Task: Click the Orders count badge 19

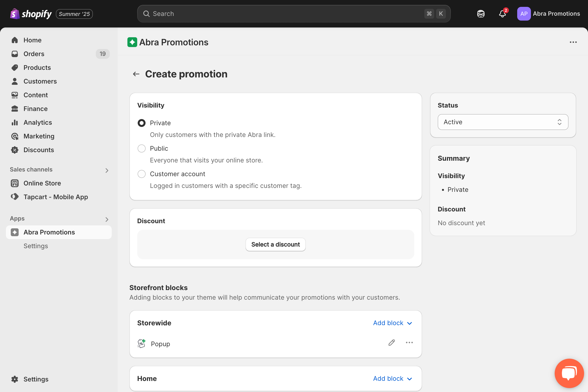Action: [102, 54]
